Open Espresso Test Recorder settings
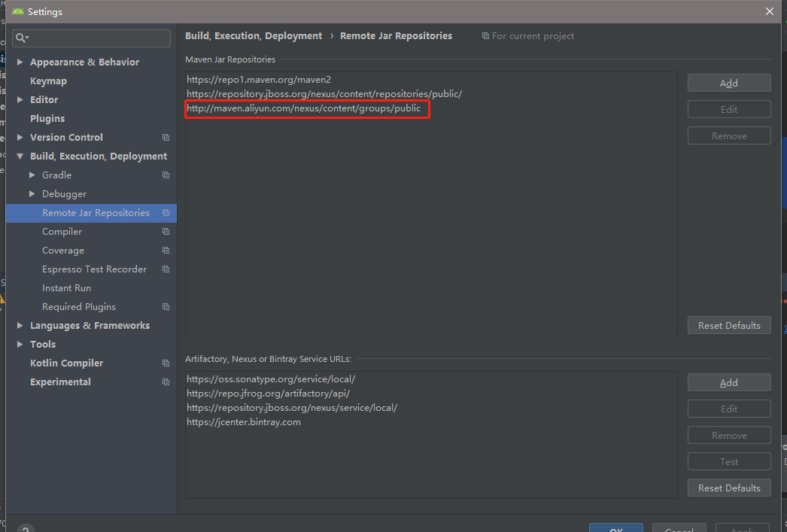Viewport: 787px width, 532px height. click(94, 269)
